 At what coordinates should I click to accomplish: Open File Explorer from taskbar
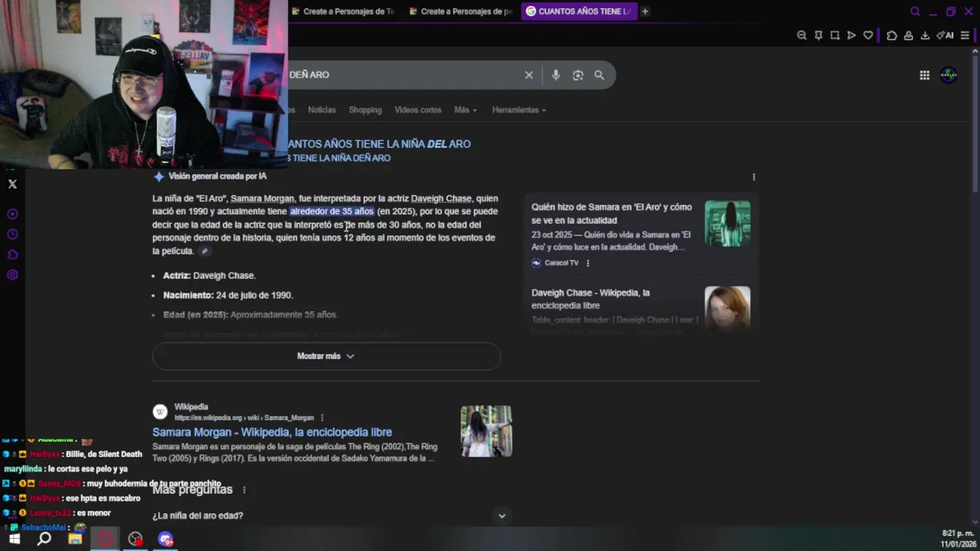point(75,539)
